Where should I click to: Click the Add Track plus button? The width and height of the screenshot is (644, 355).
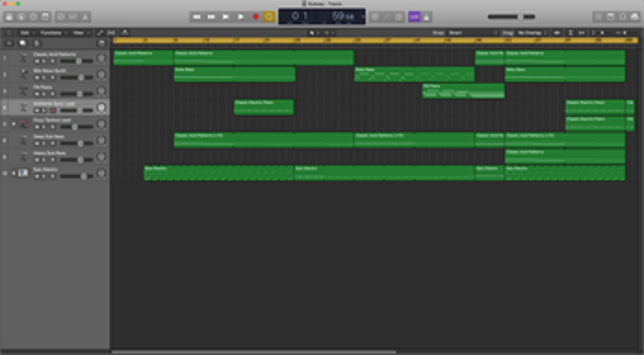(x=9, y=43)
